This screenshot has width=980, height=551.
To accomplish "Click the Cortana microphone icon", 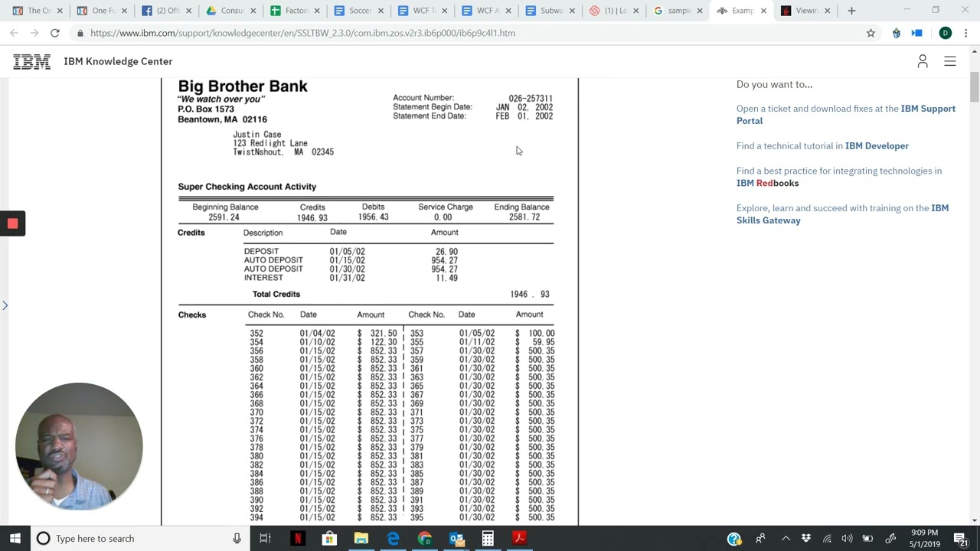I will (x=237, y=539).
